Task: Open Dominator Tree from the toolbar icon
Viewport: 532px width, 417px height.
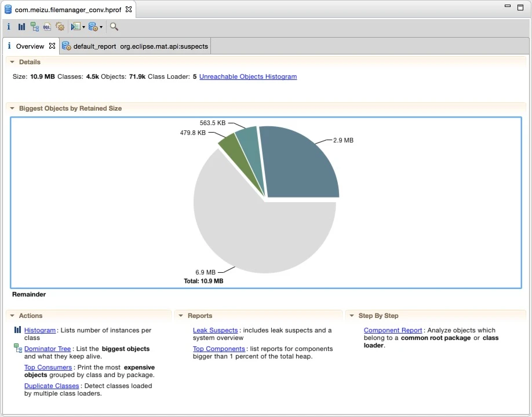Action: 35,27
